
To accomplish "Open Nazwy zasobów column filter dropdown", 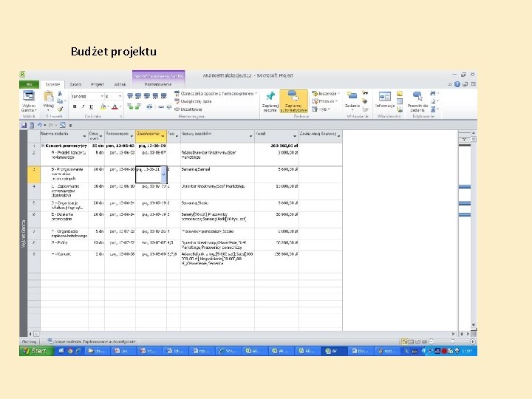I will click(x=250, y=136).
